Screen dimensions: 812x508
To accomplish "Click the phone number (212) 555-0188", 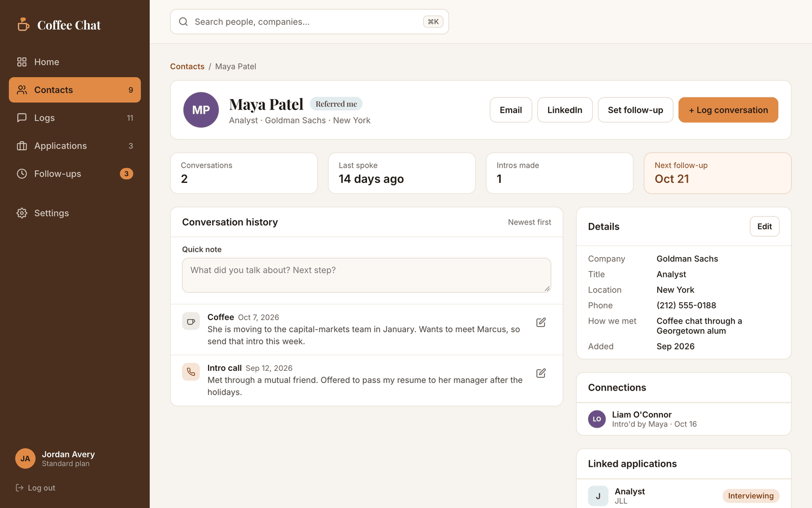I will click(686, 305).
